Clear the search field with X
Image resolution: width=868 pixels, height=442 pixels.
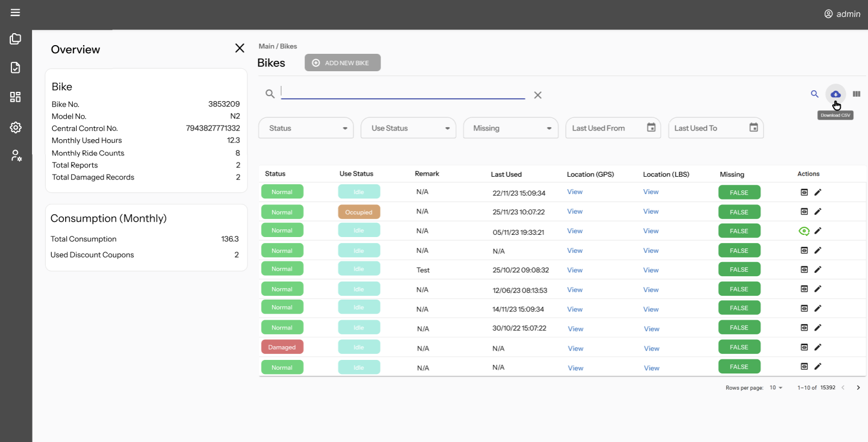538,95
